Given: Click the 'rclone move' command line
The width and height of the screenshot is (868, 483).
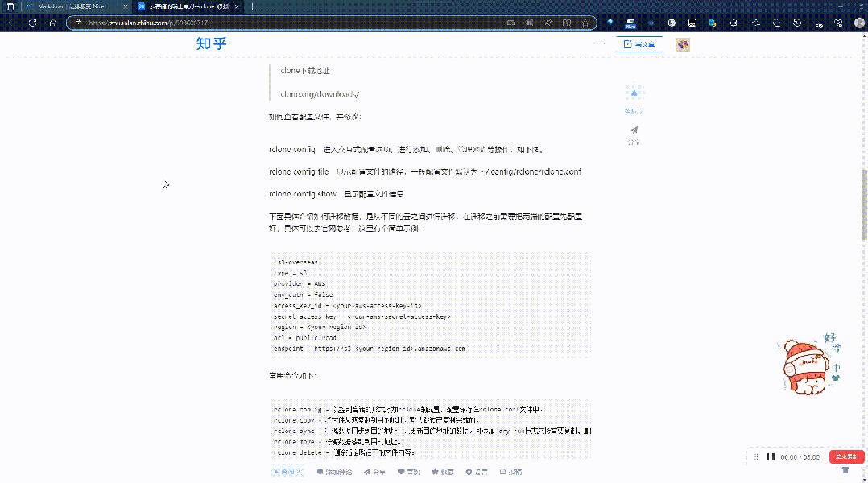Looking at the screenshot, I should (337, 441).
